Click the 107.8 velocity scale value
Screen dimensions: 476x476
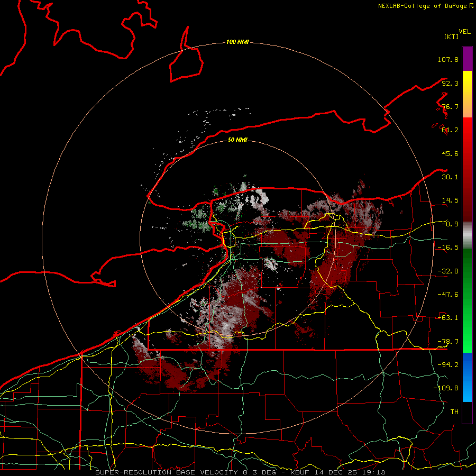pos(448,59)
